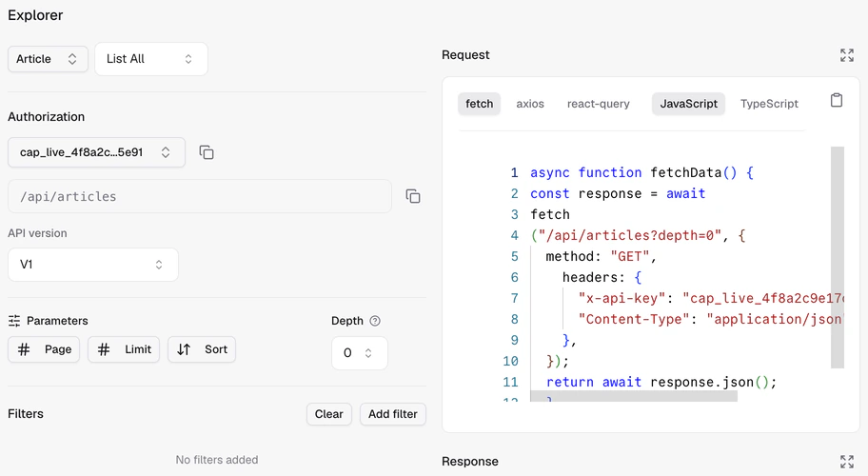Click the 'async function fetchData()' code line

click(x=642, y=172)
